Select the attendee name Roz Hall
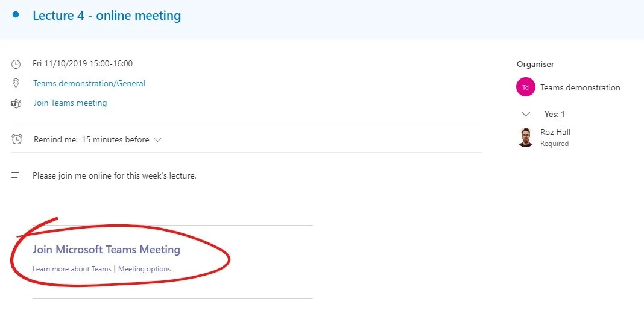The height and width of the screenshot is (316, 644). tap(555, 132)
